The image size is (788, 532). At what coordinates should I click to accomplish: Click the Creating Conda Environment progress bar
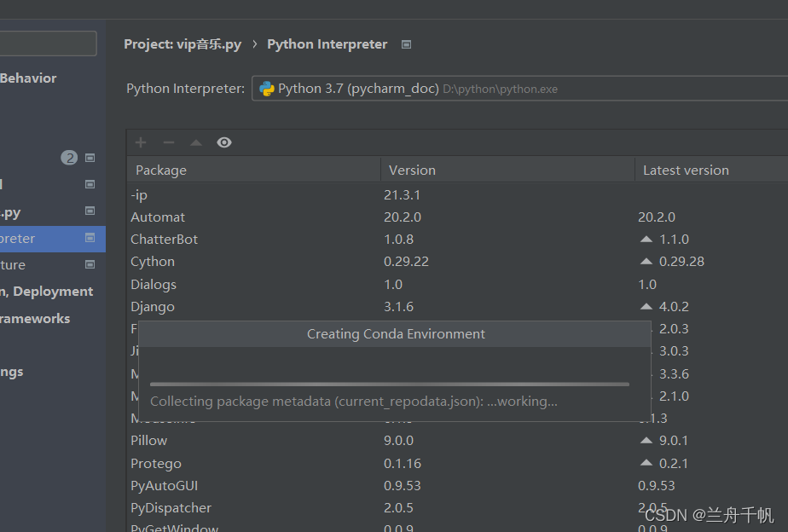(390, 385)
